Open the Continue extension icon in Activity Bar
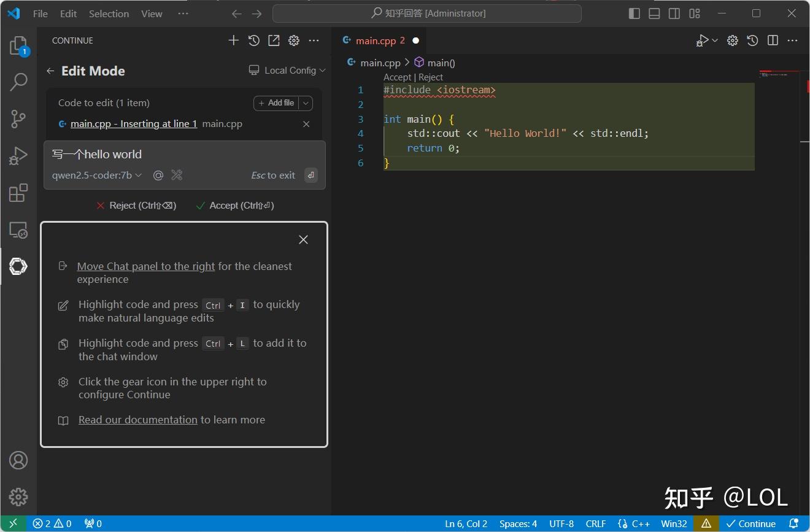 [x=18, y=266]
